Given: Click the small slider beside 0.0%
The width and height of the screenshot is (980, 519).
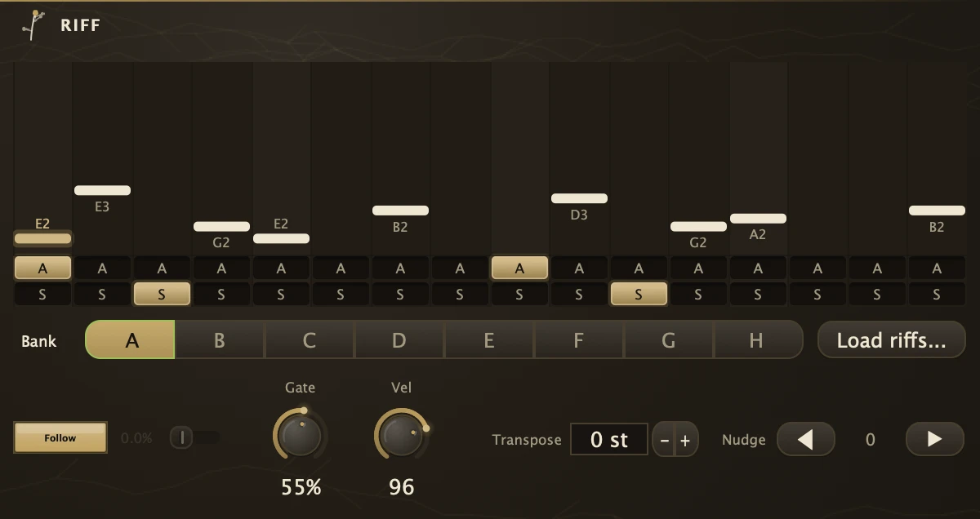Looking at the screenshot, I should coord(194,438).
